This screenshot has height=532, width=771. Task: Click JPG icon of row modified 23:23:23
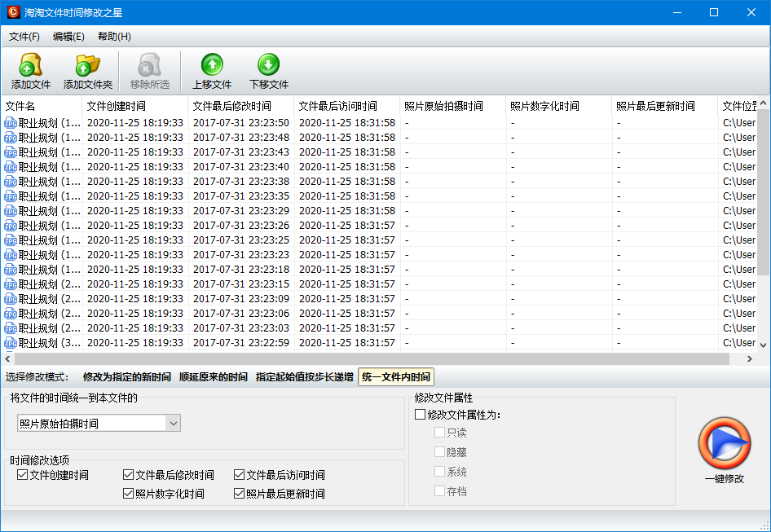pyautogui.click(x=11, y=255)
